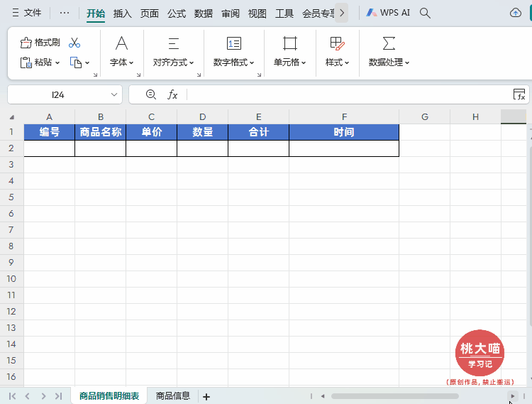Open the alignment group dialog launcher
The image size is (532, 404).
click(199, 75)
